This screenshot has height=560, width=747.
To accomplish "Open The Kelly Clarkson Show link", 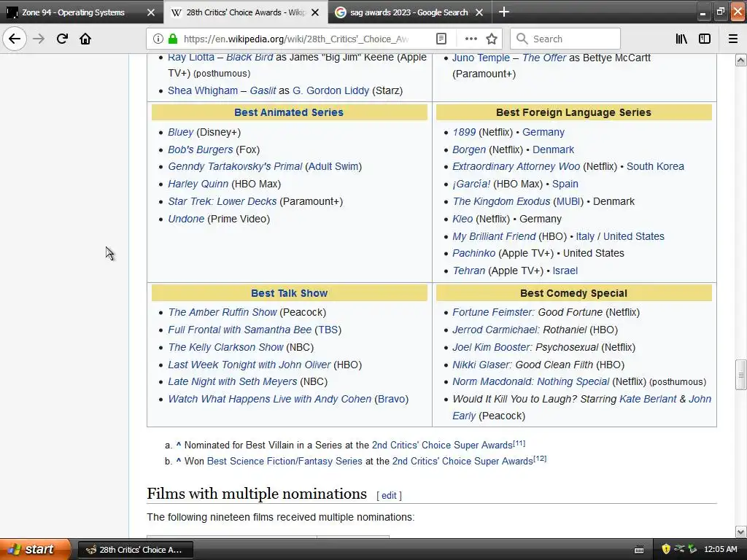I will pos(226,348).
